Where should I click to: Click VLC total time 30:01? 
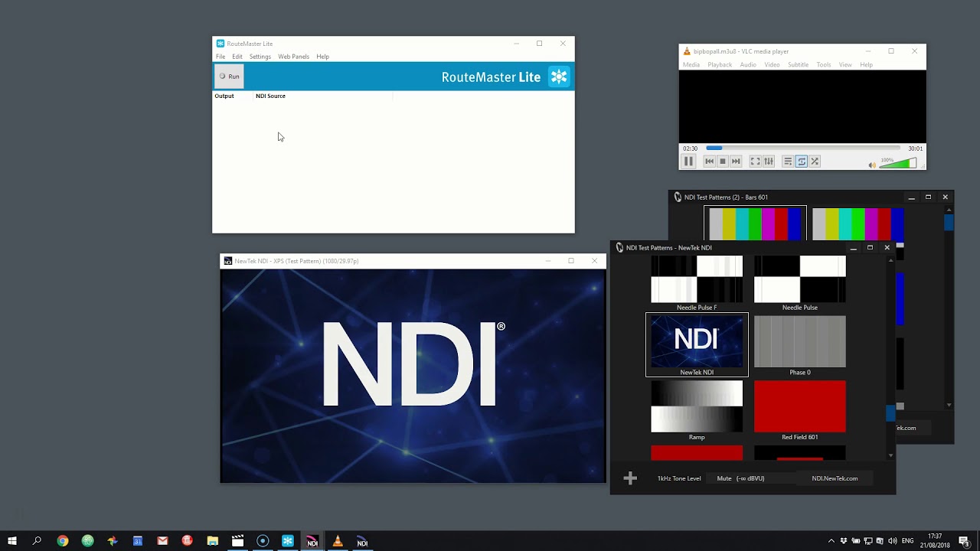pyautogui.click(x=915, y=148)
